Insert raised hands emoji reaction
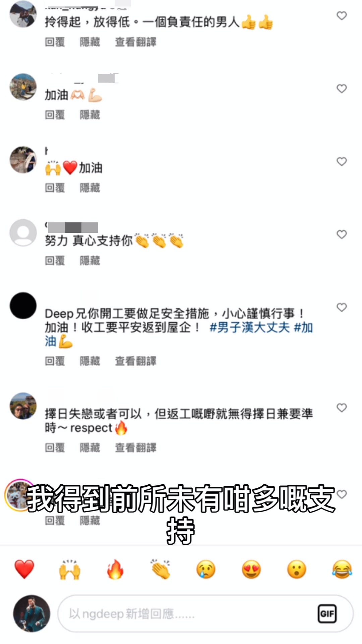 pos(70,569)
